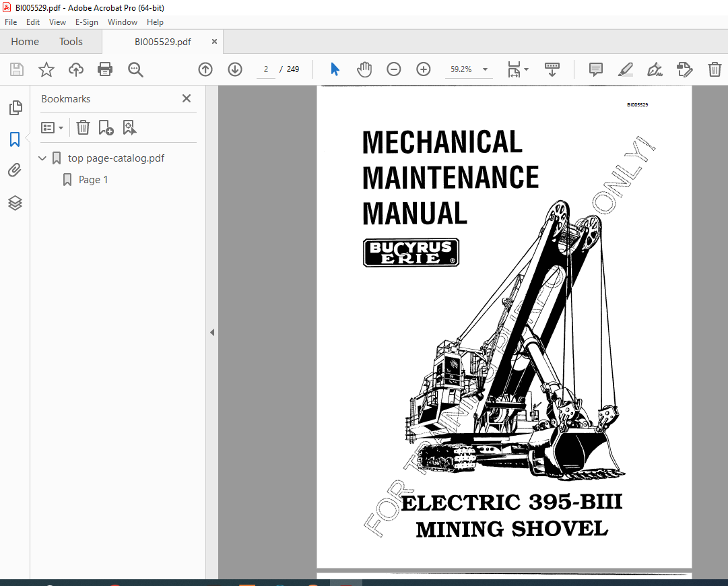The height and width of the screenshot is (586, 728).
Task: Click the Delete trash icon in toolbar
Action: click(x=715, y=69)
